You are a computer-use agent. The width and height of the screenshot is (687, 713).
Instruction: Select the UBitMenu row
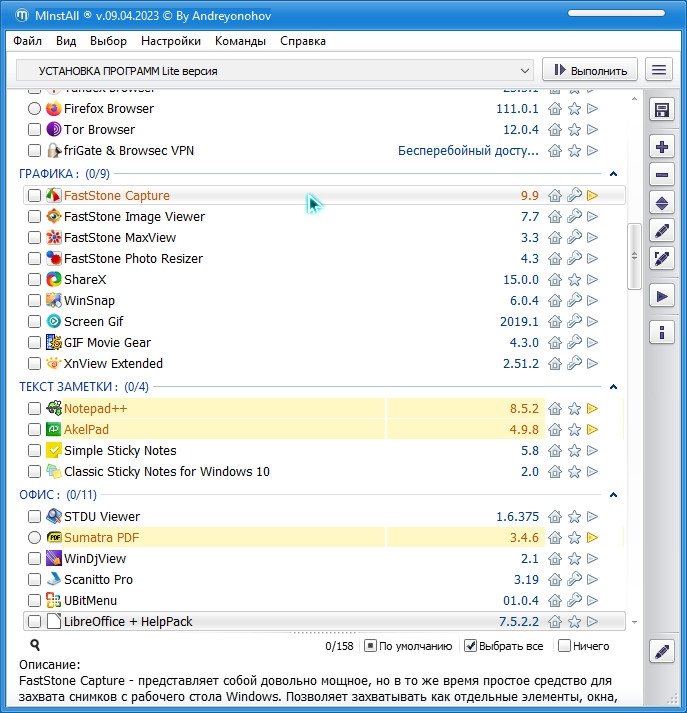click(324, 600)
